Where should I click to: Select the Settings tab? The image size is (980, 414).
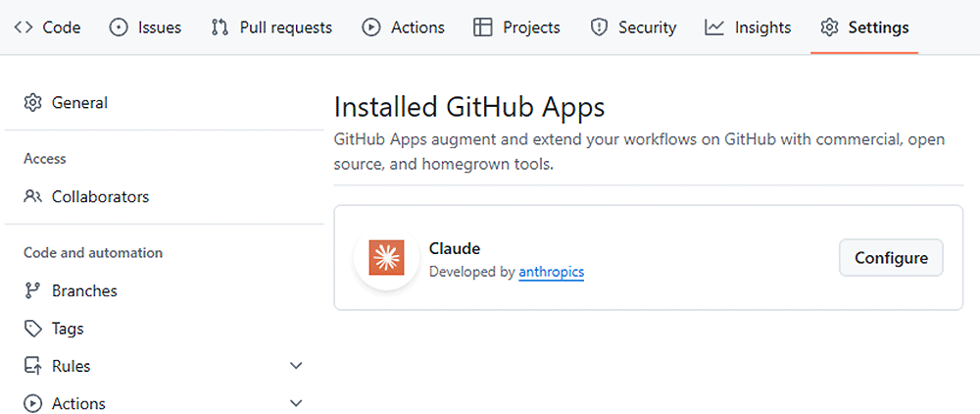click(x=864, y=27)
